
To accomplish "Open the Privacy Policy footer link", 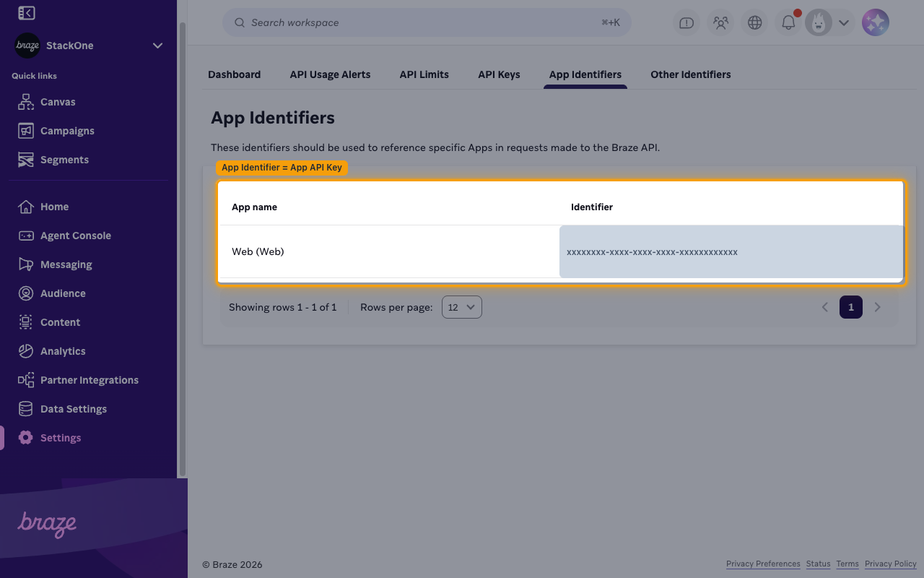I will point(891,564).
